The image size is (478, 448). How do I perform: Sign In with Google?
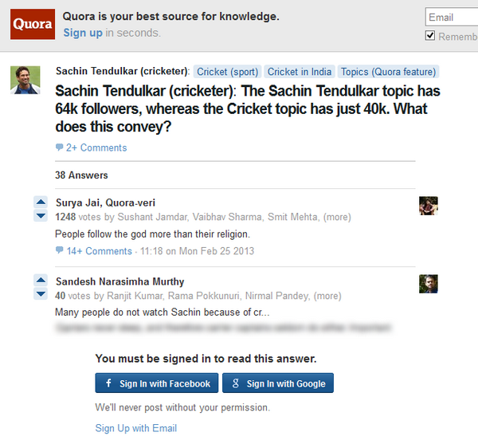278,383
